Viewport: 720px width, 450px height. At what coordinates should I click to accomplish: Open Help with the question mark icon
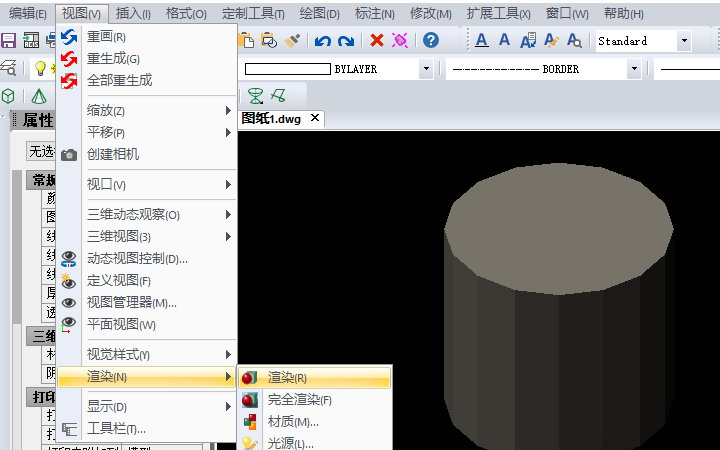tap(431, 40)
